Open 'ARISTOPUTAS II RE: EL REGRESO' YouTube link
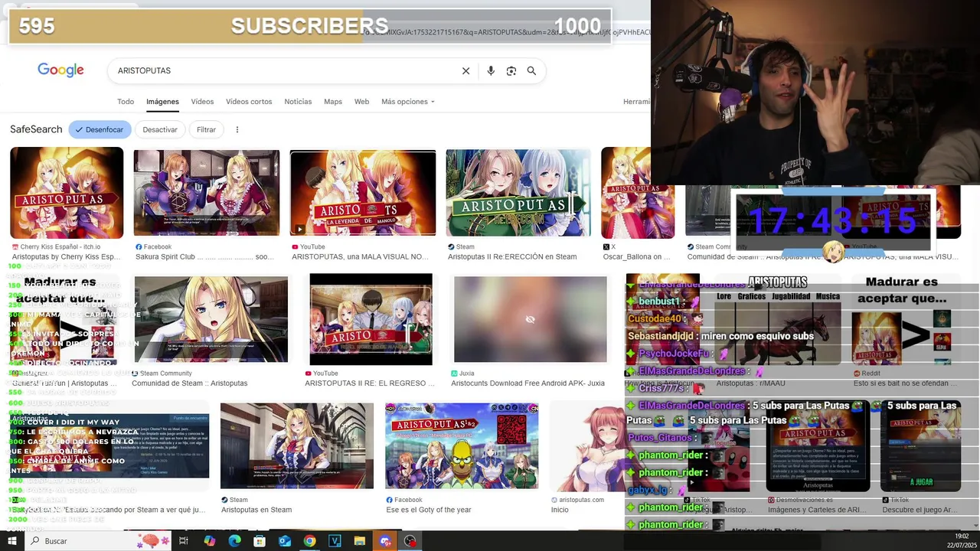This screenshot has height=551, width=980. [369, 383]
